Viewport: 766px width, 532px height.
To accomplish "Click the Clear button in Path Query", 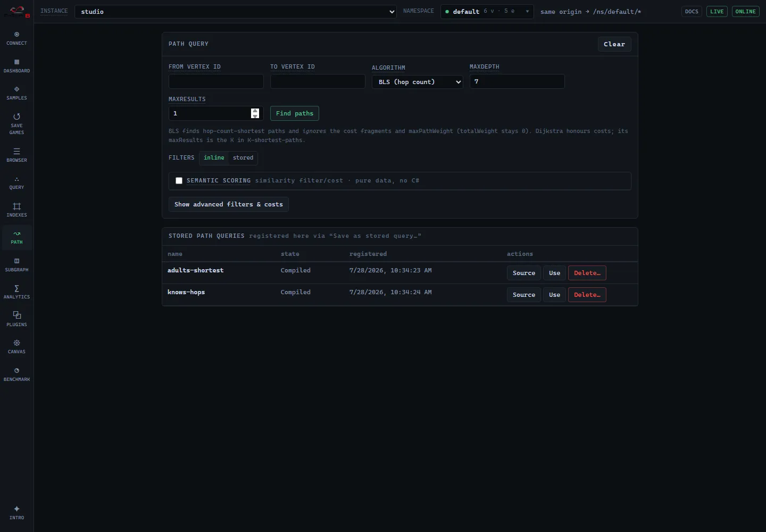I will pyautogui.click(x=614, y=44).
